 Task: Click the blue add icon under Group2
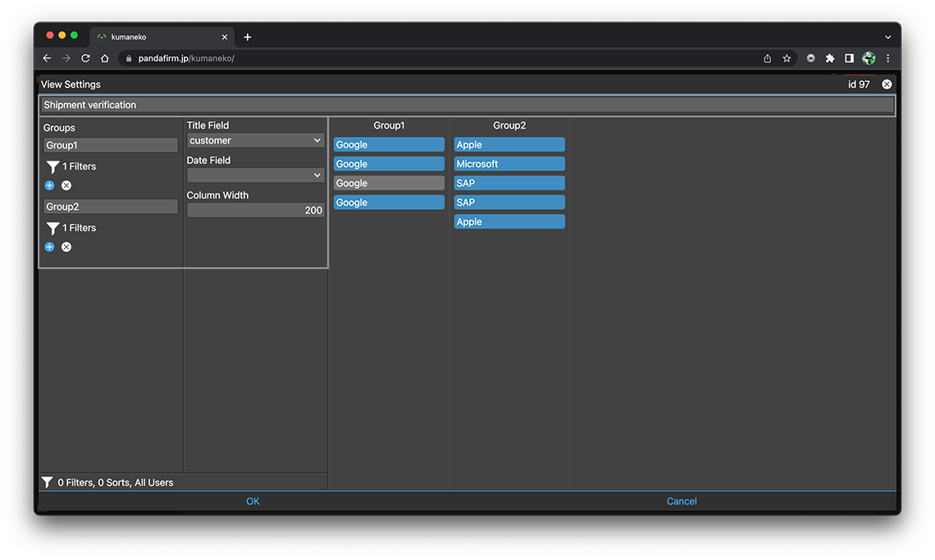pyautogui.click(x=49, y=247)
